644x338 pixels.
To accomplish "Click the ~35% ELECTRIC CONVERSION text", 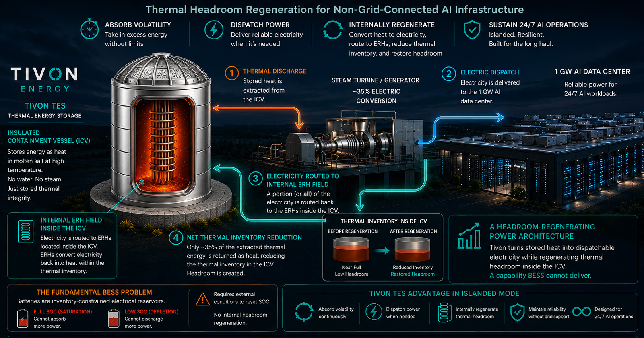I will click(x=376, y=96).
